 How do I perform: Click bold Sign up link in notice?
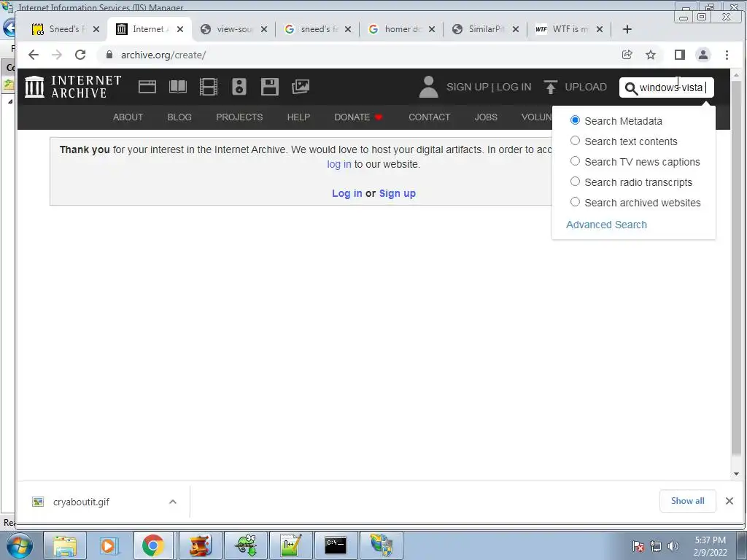click(398, 193)
